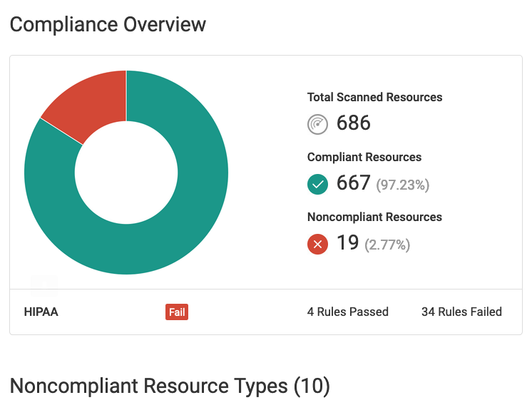Click the noncompliant count 19
This screenshot has height=410, width=532.
point(348,242)
